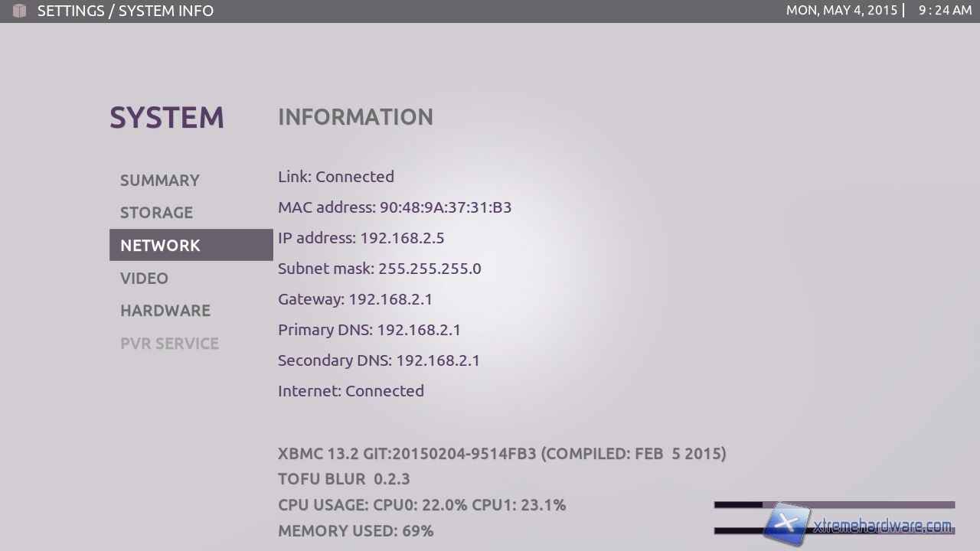The width and height of the screenshot is (980, 551).
Task: Click the Gateway address line
Action: 354,299
